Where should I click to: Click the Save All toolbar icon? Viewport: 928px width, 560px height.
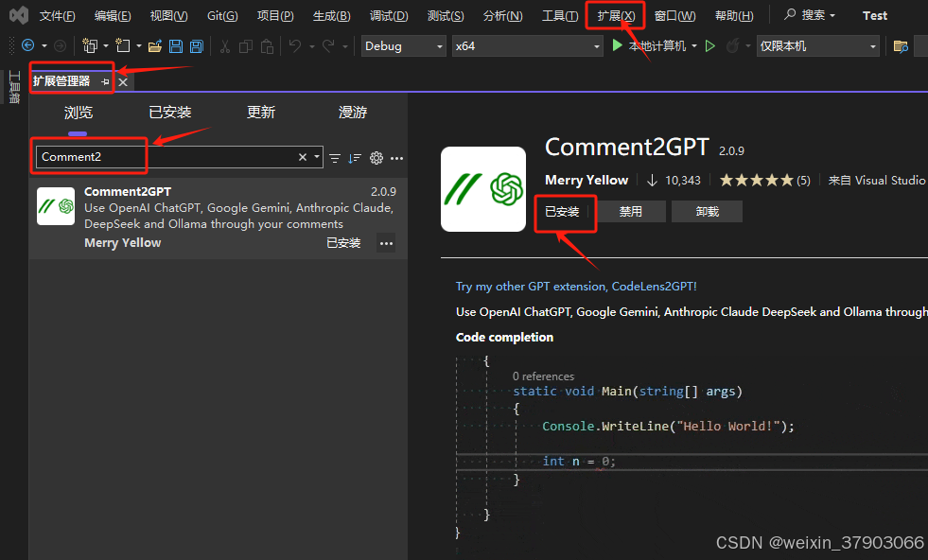click(x=196, y=45)
